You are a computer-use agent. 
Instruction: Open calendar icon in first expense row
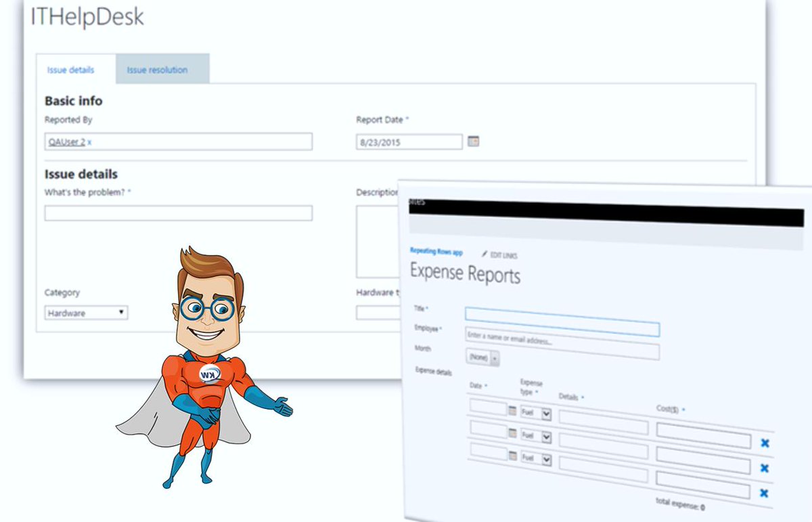[512, 410]
